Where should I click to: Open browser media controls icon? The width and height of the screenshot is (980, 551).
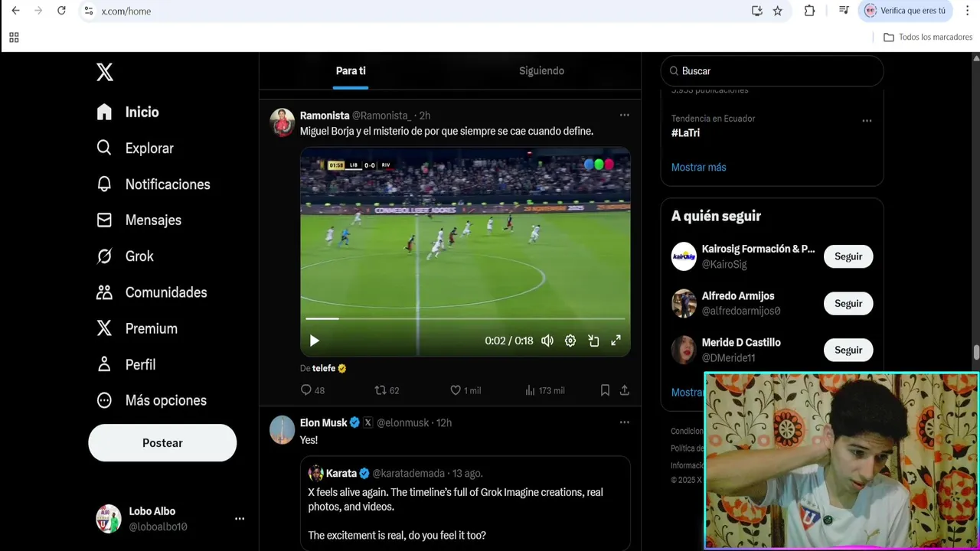point(844,11)
